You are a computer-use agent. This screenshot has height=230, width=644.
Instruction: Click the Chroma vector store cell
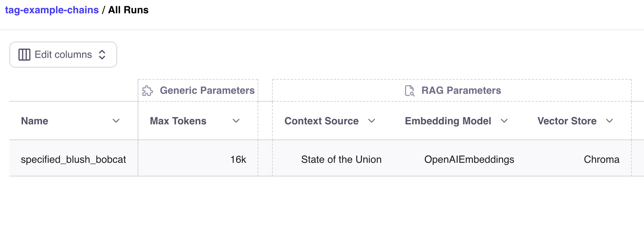pos(601,159)
